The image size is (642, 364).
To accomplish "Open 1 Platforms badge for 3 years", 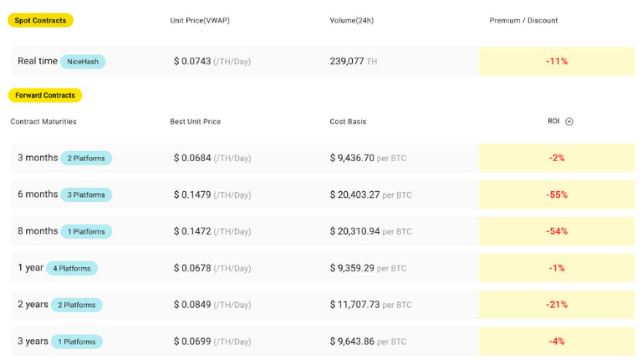I will pos(77,342).
